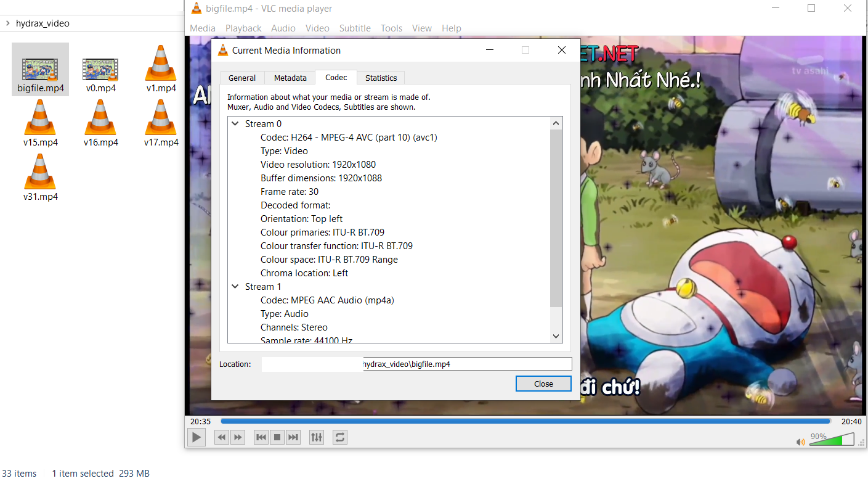The height and width of the screenshot is (481, 868).
Task: Open the View menu
Action: pos(422,28)
